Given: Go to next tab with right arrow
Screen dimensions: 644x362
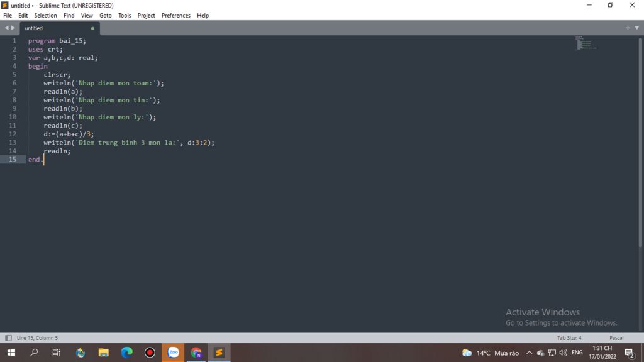Looking at the screenshot, I should [x=13, y=28].
